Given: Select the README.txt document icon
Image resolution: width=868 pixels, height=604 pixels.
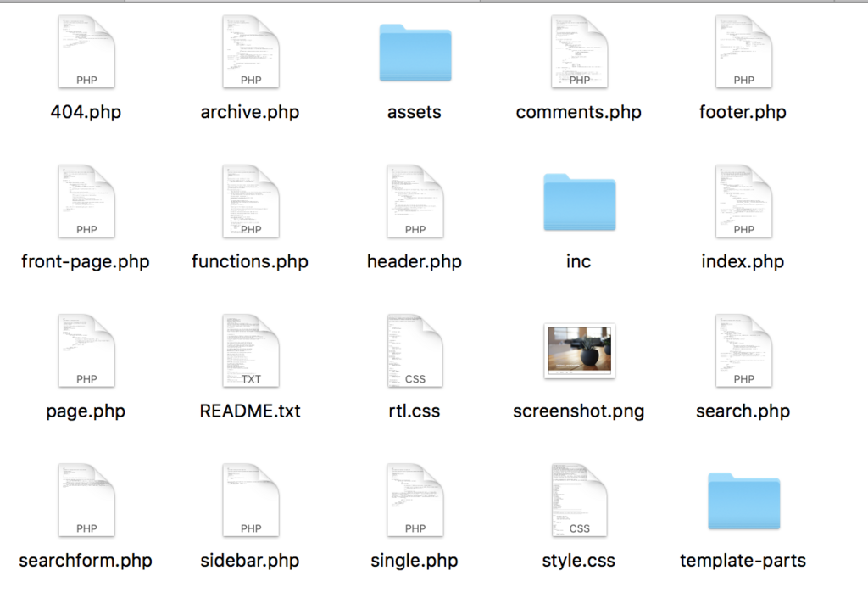Looking at the screenshot, I should pyautogui.click(x=251, y=350).
